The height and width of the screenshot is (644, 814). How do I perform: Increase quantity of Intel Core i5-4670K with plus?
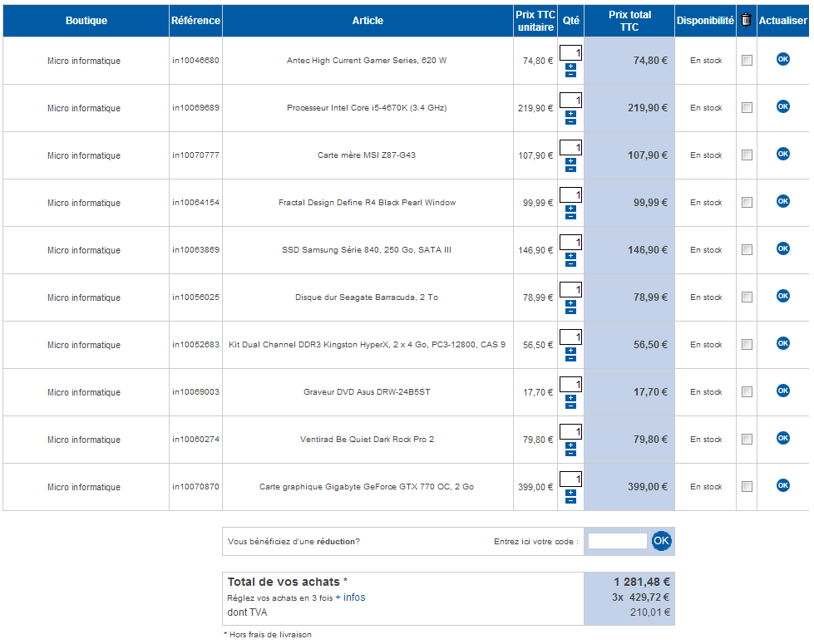tap(570, 114)
